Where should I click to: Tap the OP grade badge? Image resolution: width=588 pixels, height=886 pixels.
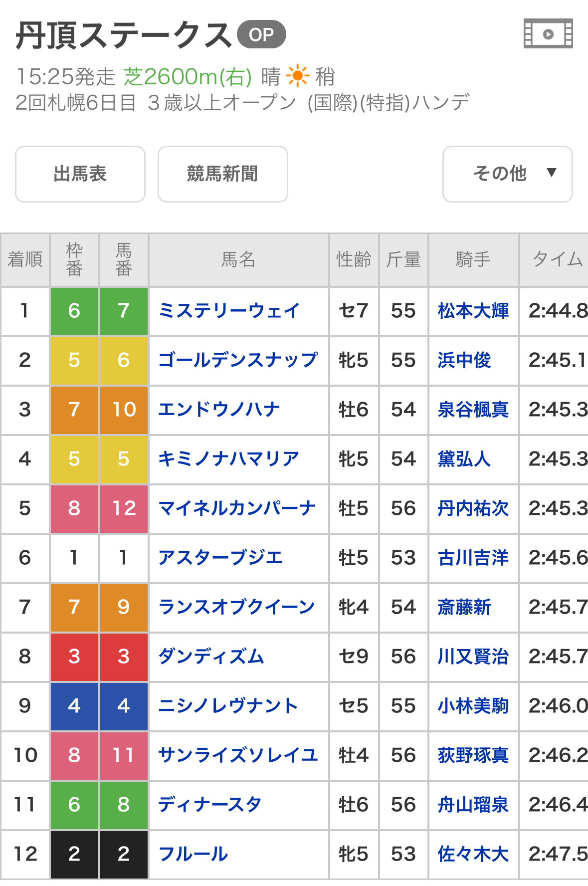click(261, 34)
